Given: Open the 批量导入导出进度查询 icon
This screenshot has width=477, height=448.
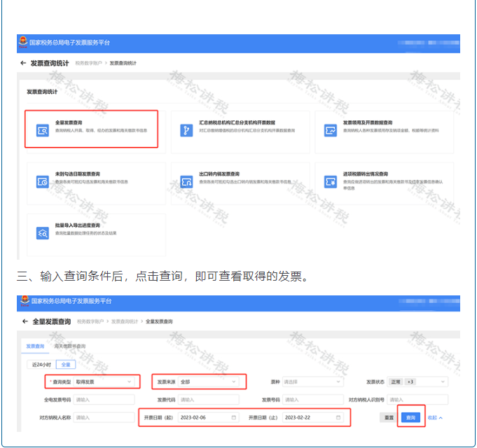Looking at the screenshot, I should [x=43, y=233].
